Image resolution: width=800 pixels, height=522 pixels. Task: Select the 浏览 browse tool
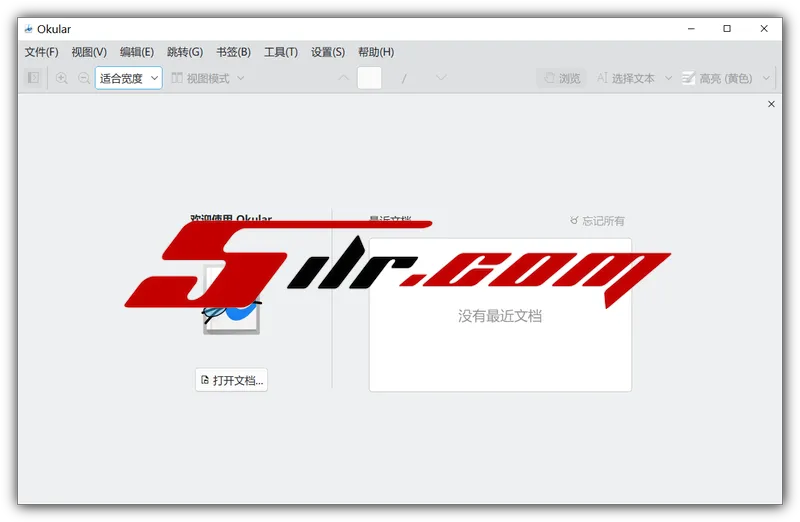tap(562, 78)
